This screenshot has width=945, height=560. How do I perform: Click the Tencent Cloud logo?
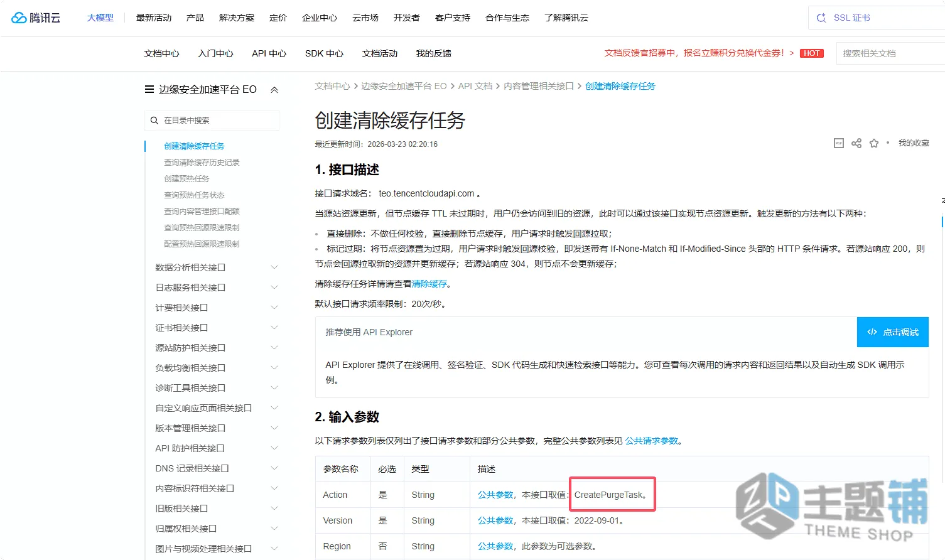(x=36, y=18)
